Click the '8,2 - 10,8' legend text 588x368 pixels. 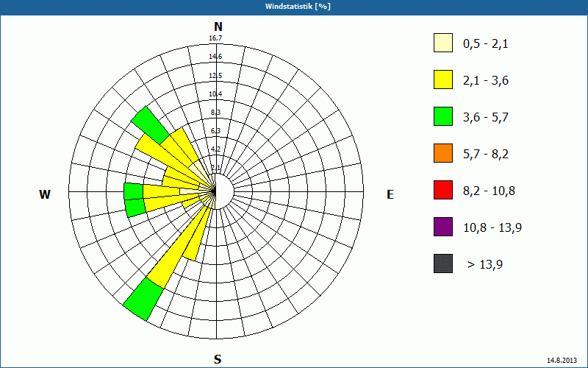click(489, 191)
